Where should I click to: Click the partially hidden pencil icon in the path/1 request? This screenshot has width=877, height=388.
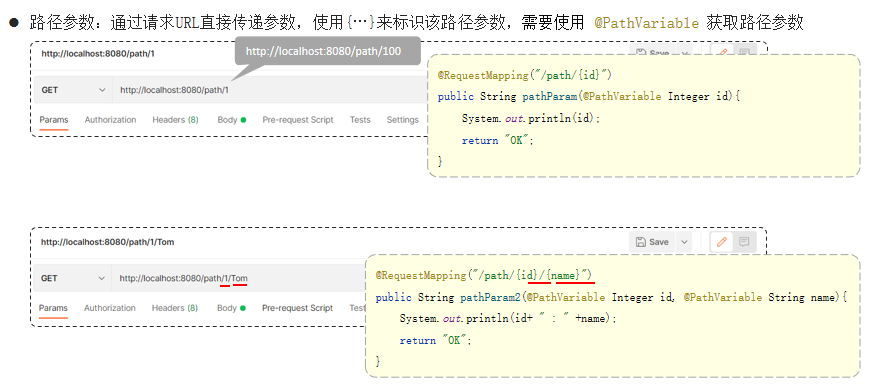pyautogui.click(x=722, y=51)
